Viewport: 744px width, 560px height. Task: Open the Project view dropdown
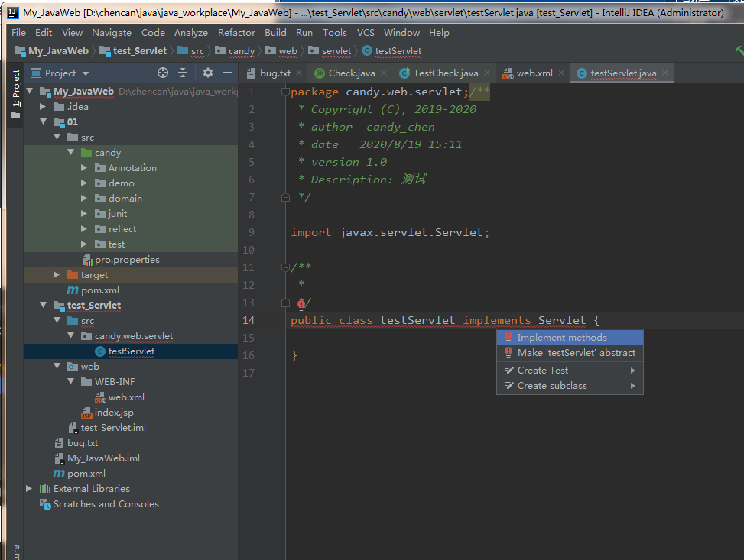coord(86,73)
